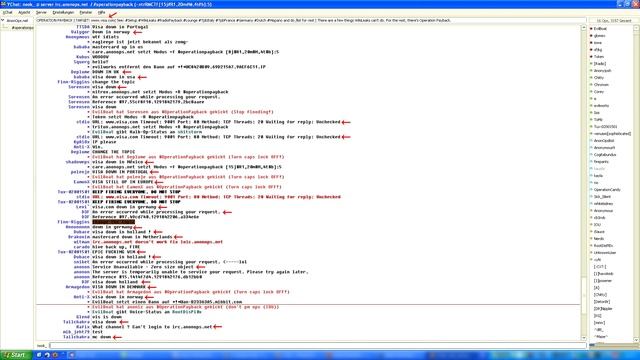Select OperationCandy in the user list

(x=607, y=190)
